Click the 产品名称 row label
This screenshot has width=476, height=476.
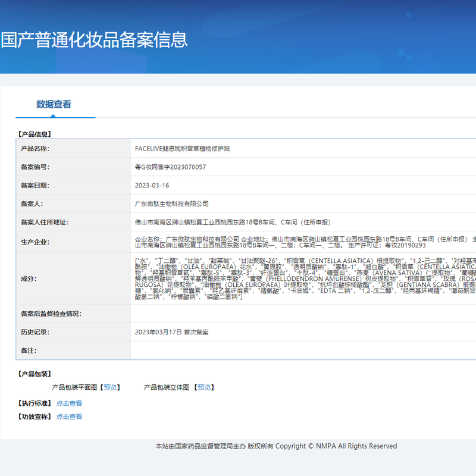click(x=35, y=149)
